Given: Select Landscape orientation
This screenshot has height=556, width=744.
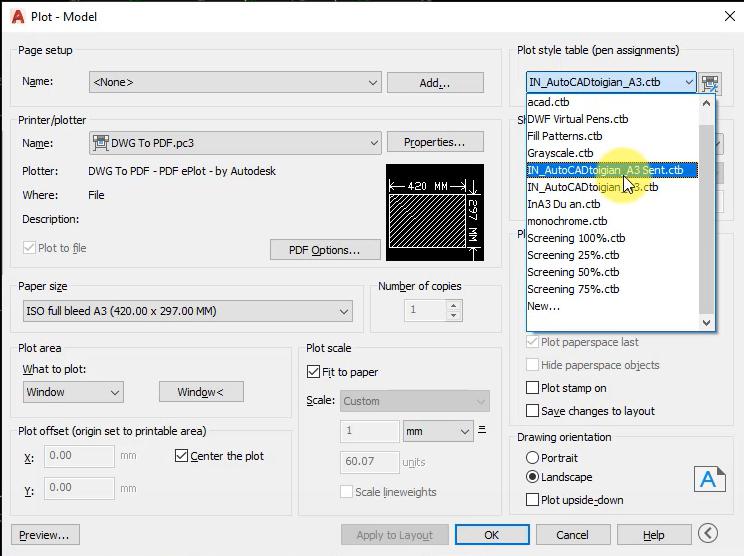Looking at the screenshot, I should (532, 477).
